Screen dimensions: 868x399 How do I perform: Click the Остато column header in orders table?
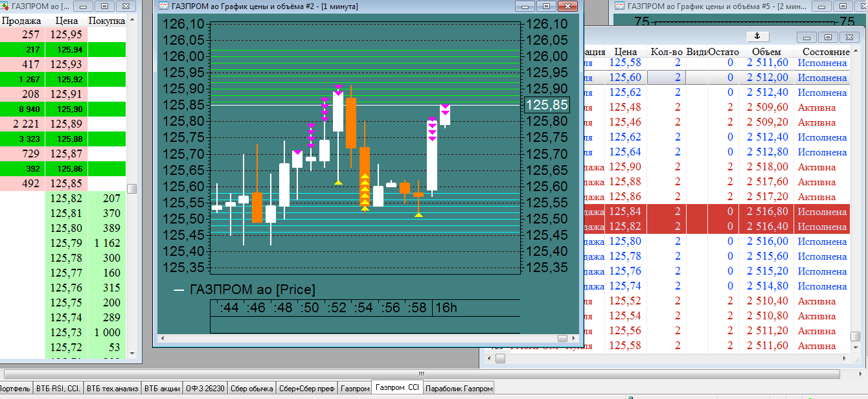tap(723, 52)
